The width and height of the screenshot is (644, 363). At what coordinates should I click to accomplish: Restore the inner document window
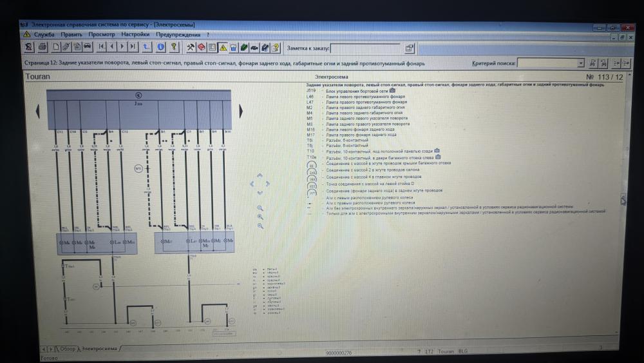click(x=622, y=37)
